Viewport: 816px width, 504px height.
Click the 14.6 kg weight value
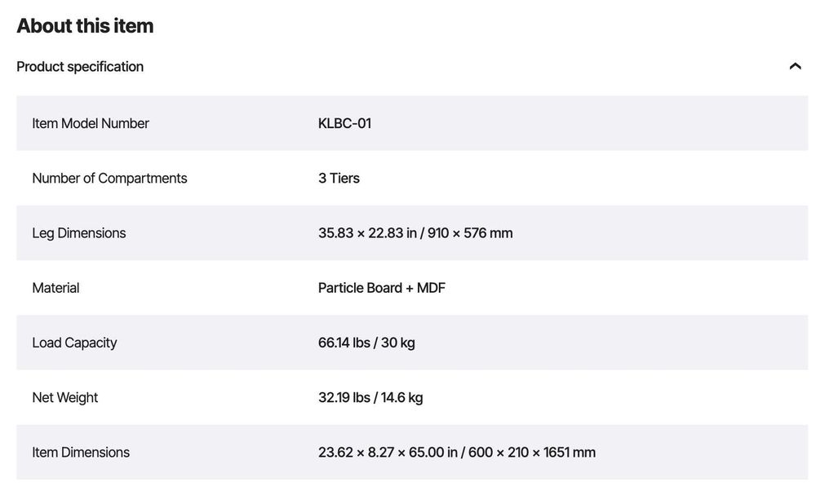click(402, 397)
